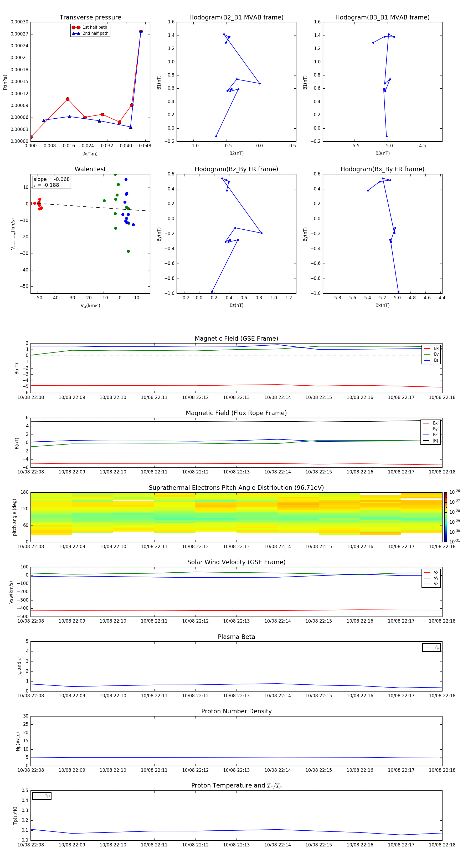Click the 'r = -0.188' annotation

coord(47,185)
